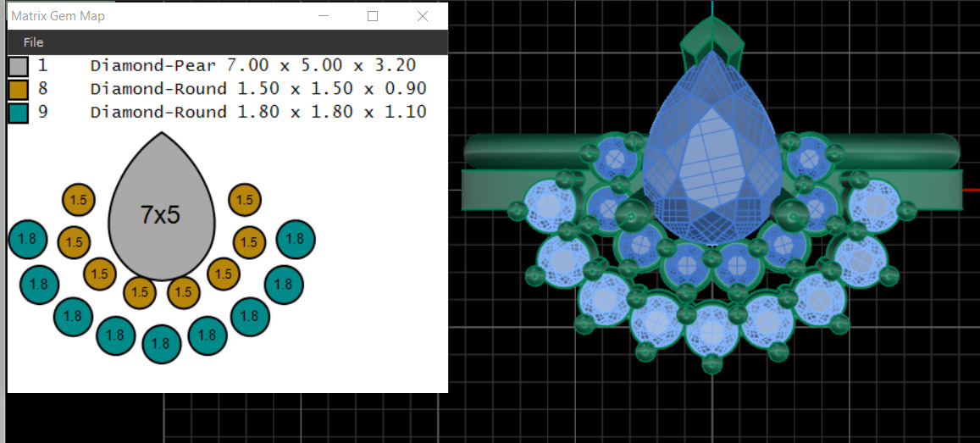
Task: Click the bottom-center 1.8 gem in the map
Action: [x=161, y=344]
